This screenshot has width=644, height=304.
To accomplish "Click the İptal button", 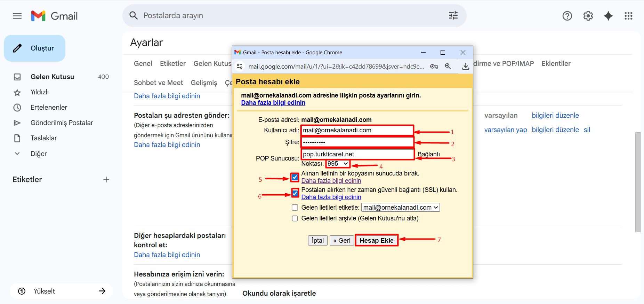I will 317,241.
